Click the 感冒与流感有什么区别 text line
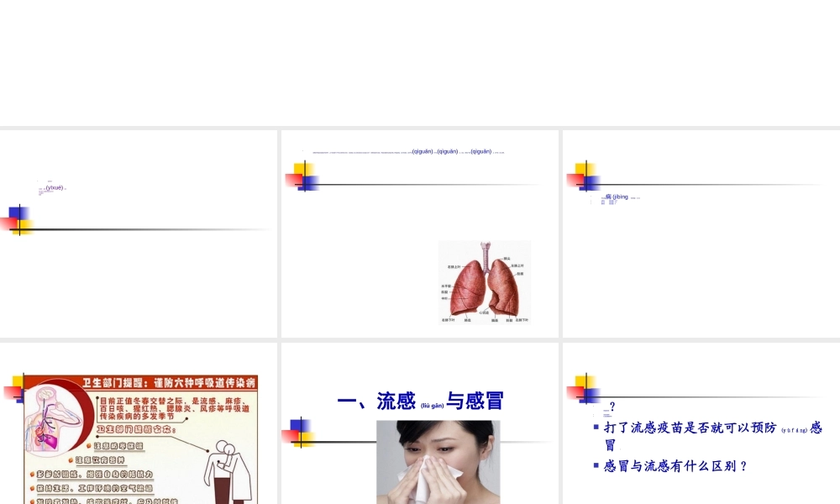Screen dimensions: 840x504 670,465
